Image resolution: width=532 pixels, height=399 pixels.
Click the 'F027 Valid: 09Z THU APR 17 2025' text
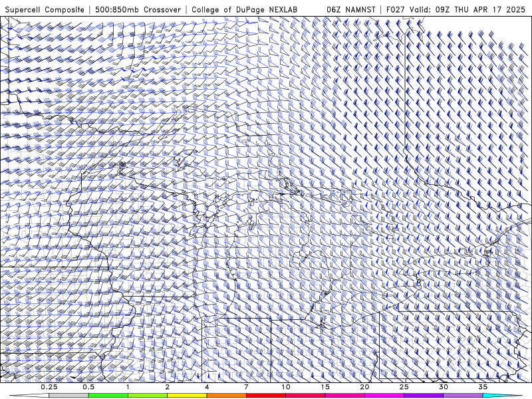456,10
